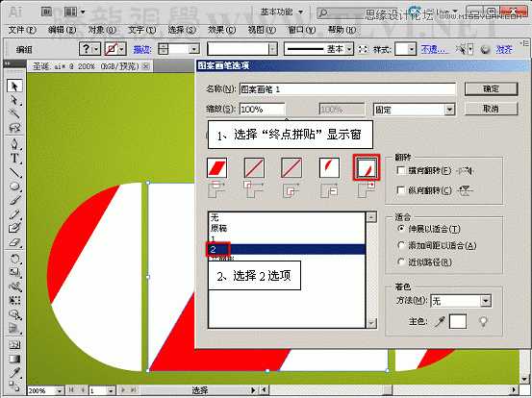This screenshot has height=398, width=532.
Task: Click the fill swatch showing a question mark
Action: point(86,49)
